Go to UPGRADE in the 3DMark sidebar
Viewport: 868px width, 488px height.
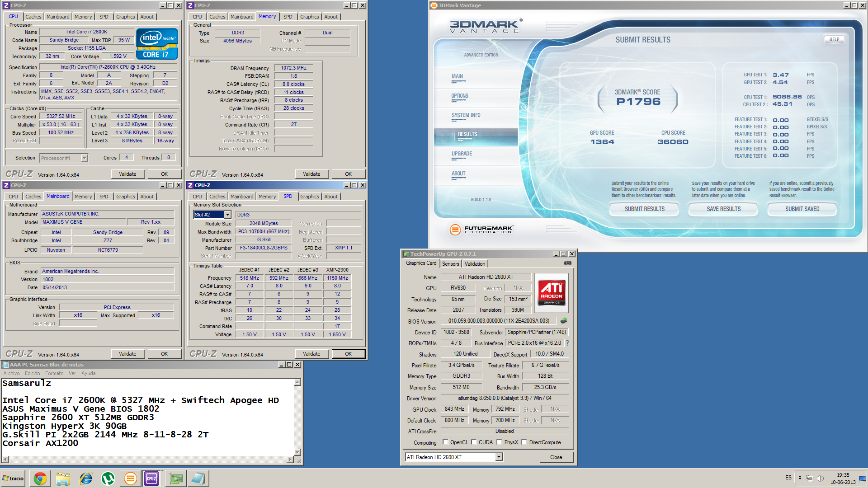tap(462, 154)
